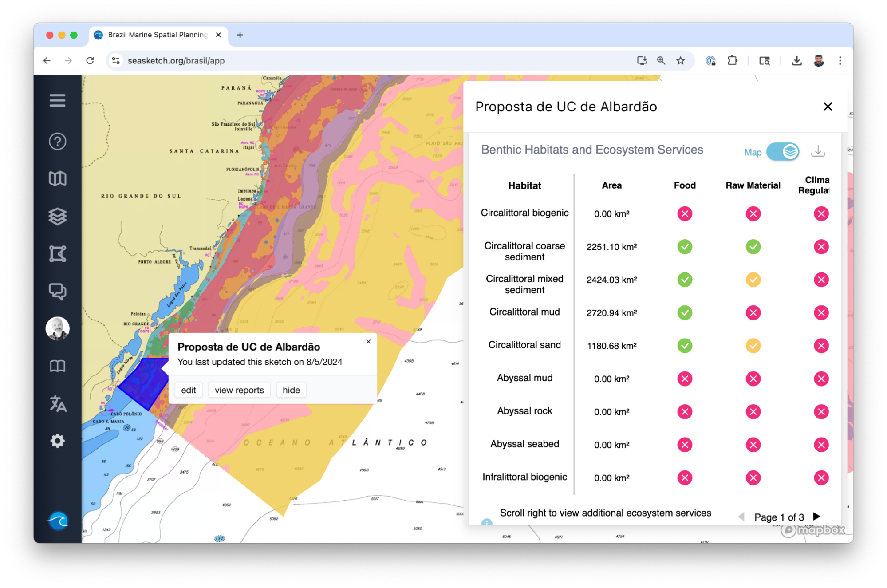Open the hamburger menu in sidebar
Screen dimensions: 887x588
57,100
